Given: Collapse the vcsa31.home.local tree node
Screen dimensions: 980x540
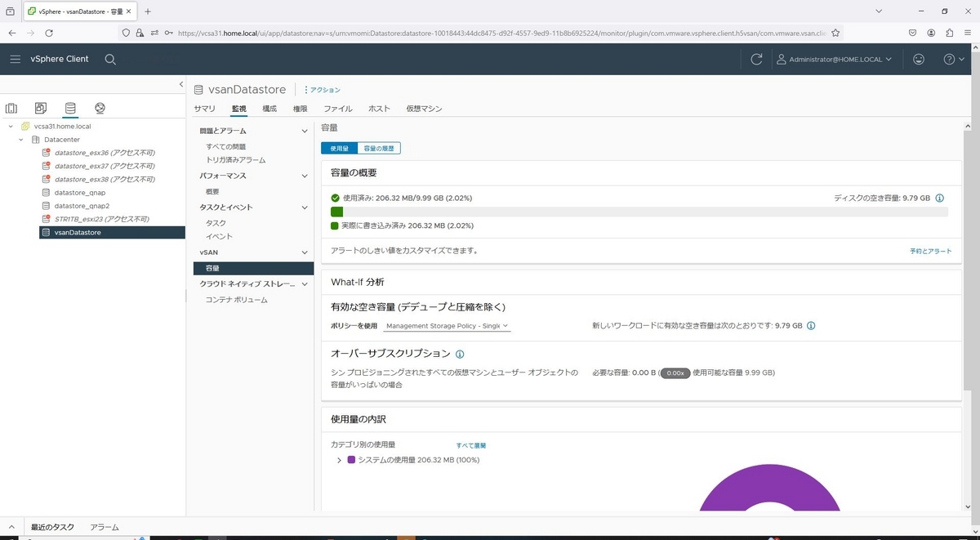Looking at the screenshot, I should 11,127.
